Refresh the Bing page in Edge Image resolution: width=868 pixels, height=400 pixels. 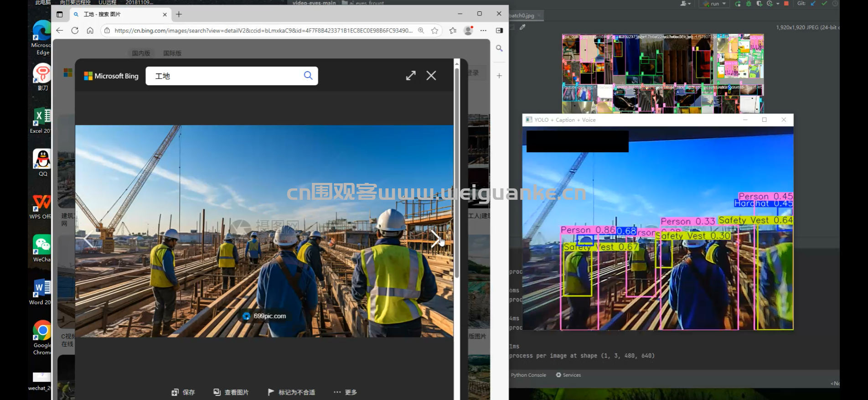tap(75, 31)
